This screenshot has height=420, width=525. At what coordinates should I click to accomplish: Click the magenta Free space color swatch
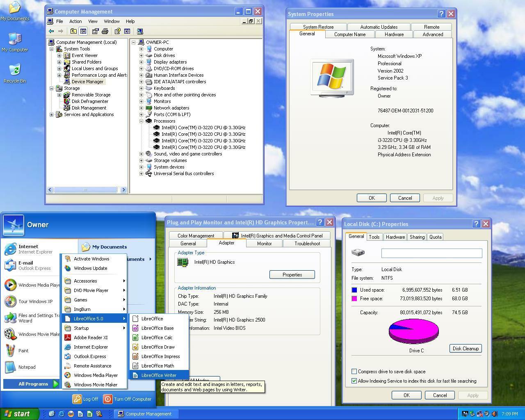point(354,299)
